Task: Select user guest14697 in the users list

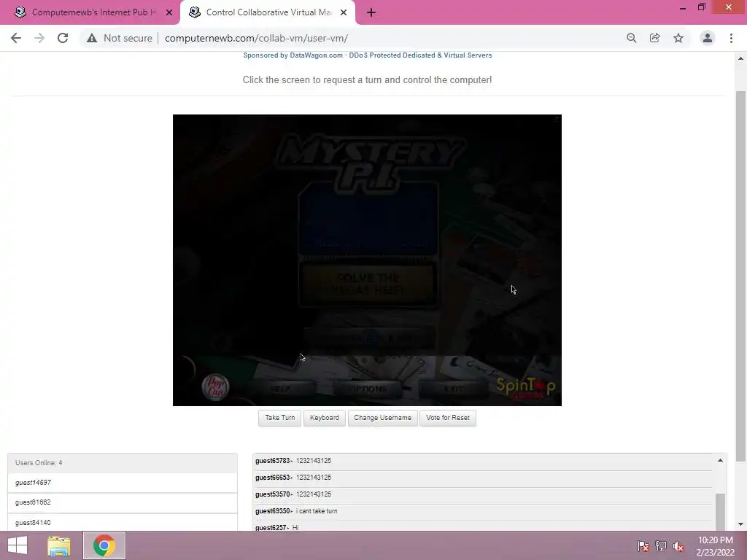Action: click(x=123, y=483)
